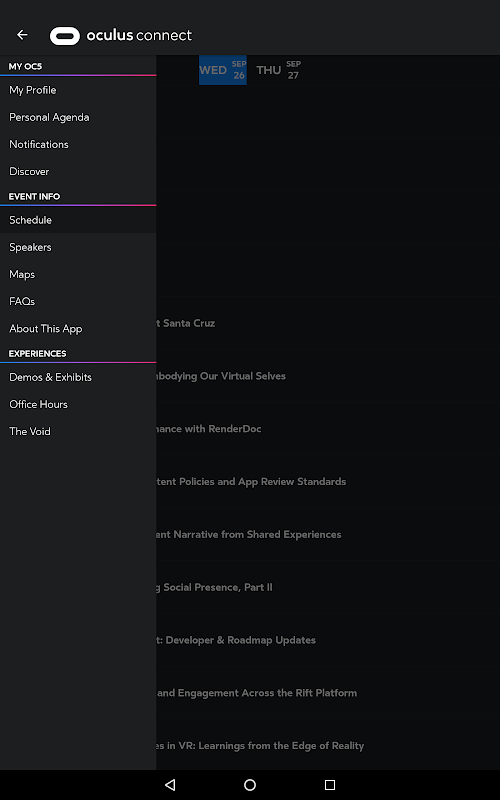The height and width of the screenshot is (800, 500).
Task: Open Maps from the drawer
Action: click(78, 274)
